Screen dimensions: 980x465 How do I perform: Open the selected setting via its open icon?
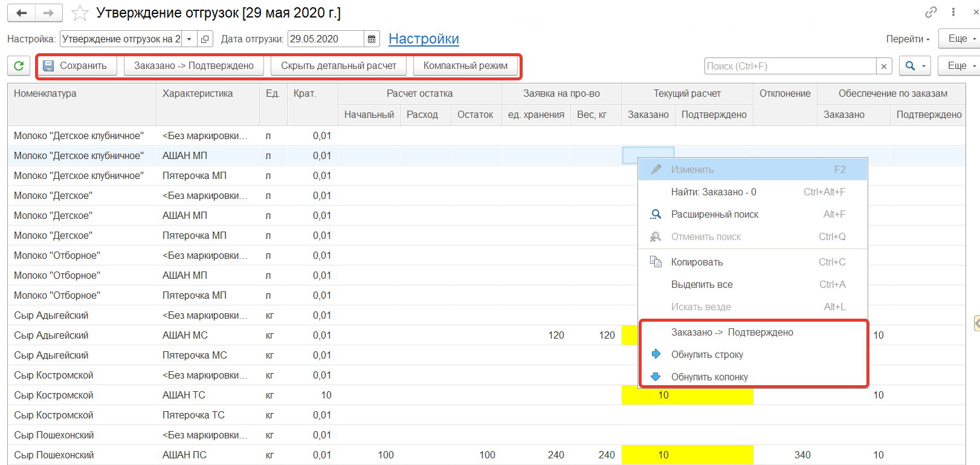(x=205, y=39)
